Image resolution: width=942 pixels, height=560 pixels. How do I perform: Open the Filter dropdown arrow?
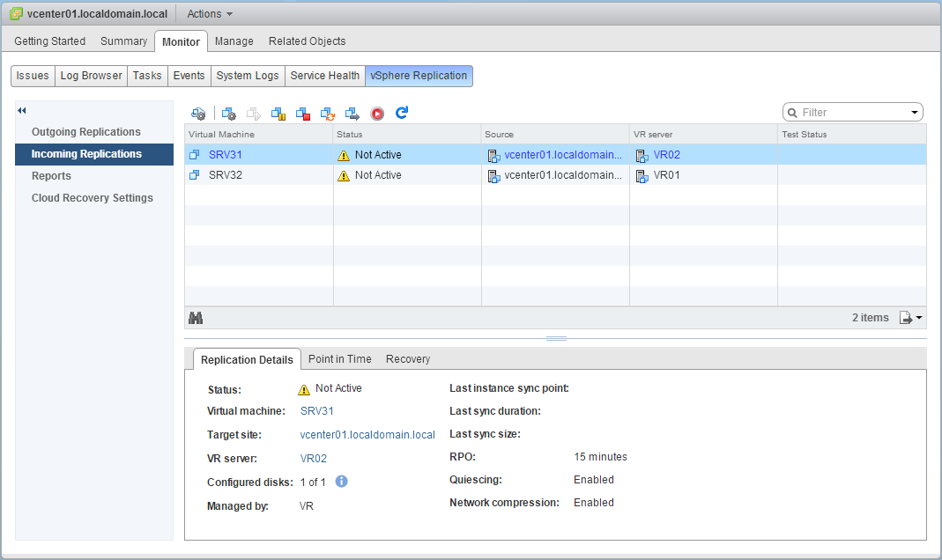point(914,112)
